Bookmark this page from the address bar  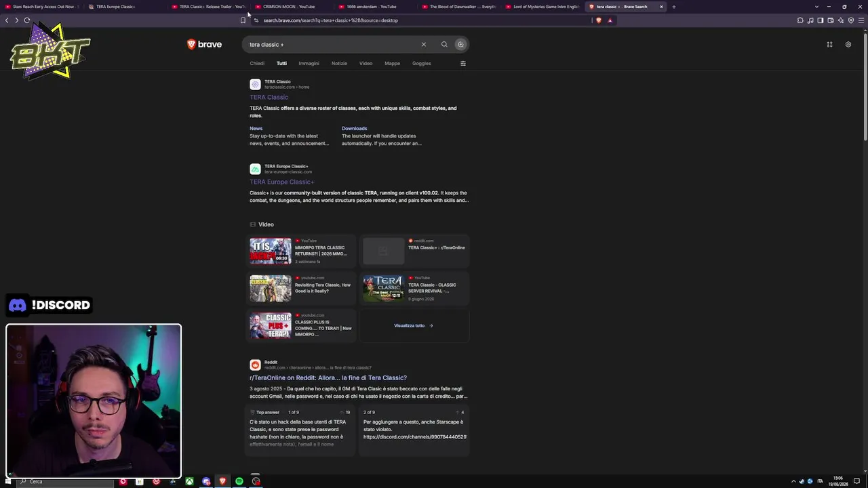[x=243, y=20]
